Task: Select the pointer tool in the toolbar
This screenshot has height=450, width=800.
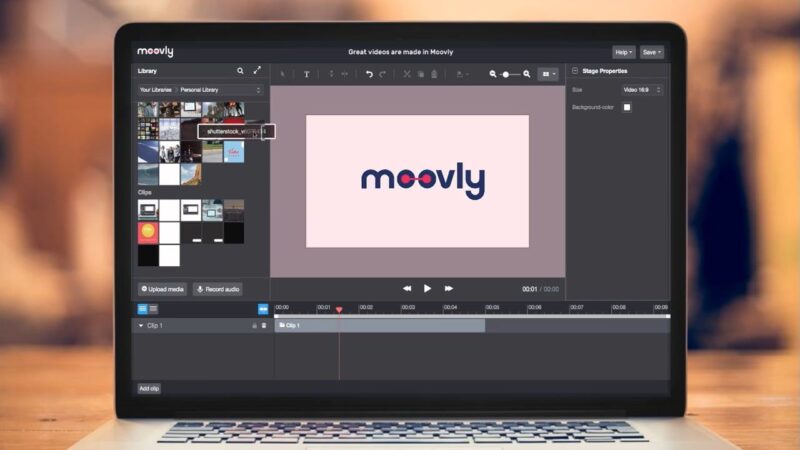Action: tap(282, 74)
